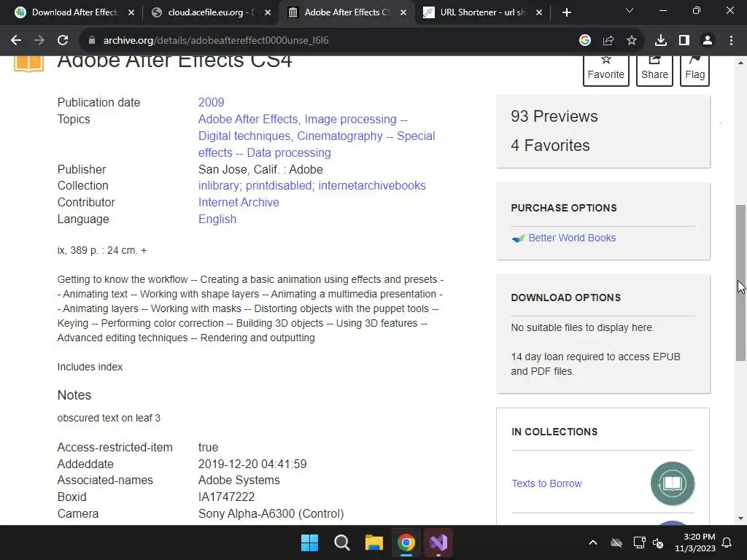Switch to URL Shortener tab
The width and height of the screenshot is (747, 560).
pos(481,12)
